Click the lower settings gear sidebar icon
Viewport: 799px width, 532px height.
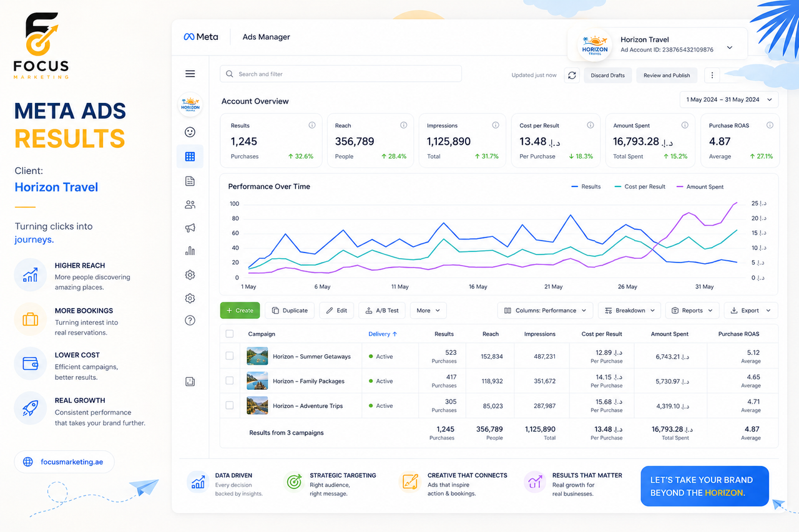[190, 298]
